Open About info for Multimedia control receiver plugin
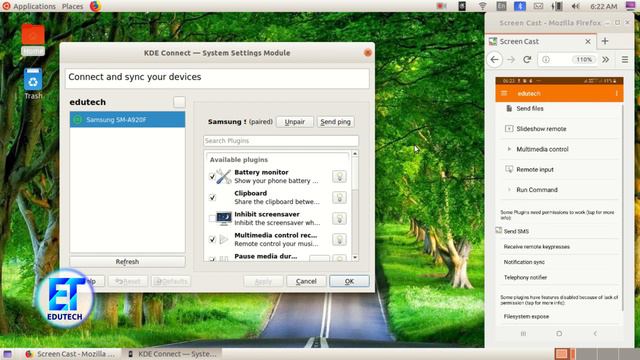This screenshot has width=640, height=360. click(339, 240)
